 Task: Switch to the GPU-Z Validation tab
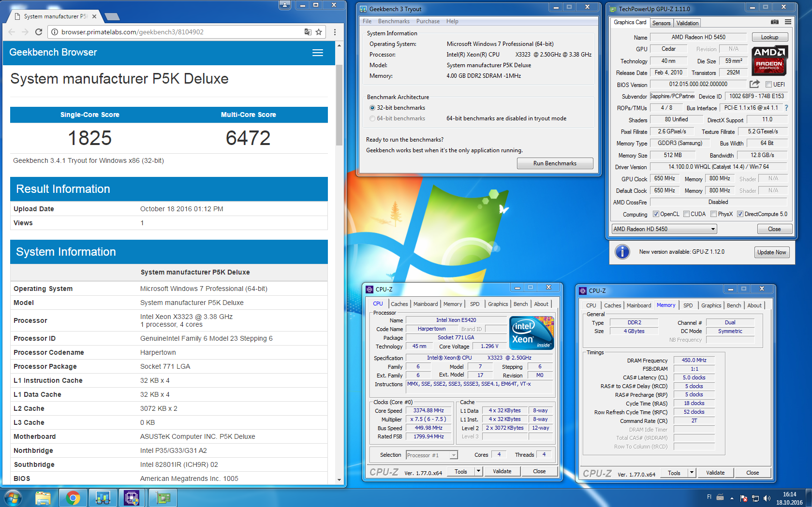point(687,23)
